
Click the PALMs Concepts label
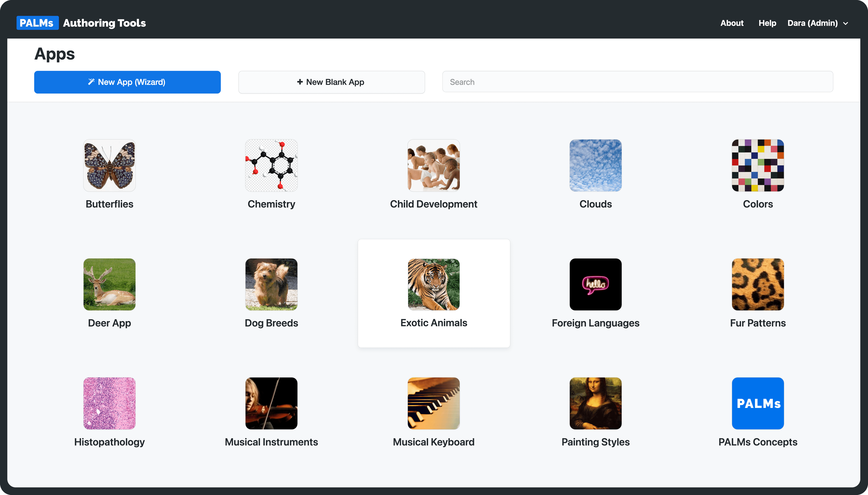[758, 442]
